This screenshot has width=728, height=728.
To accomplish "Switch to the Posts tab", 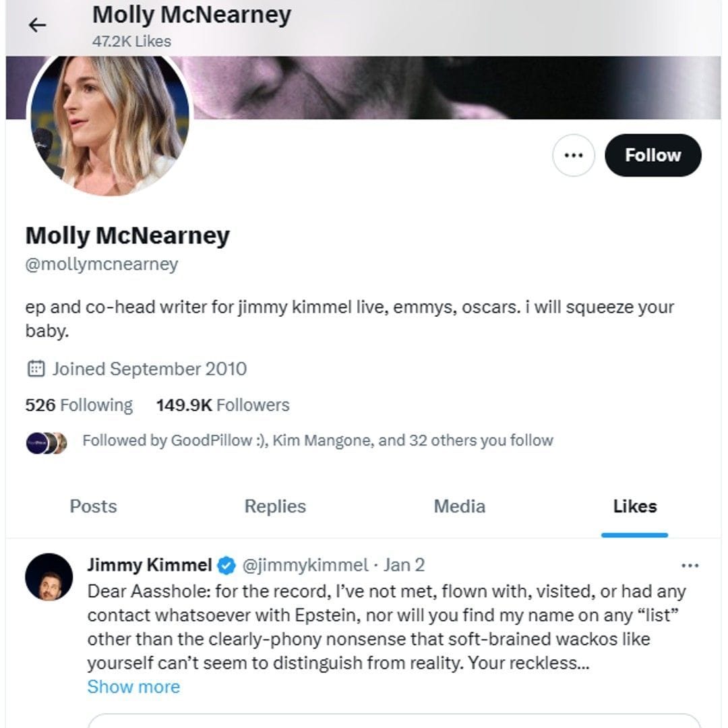I will pyautogui.click(x=93, y=506).
